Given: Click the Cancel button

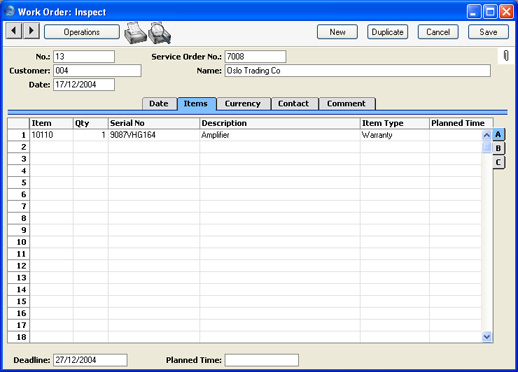Looking at the screenshot, I should [438, 32].
